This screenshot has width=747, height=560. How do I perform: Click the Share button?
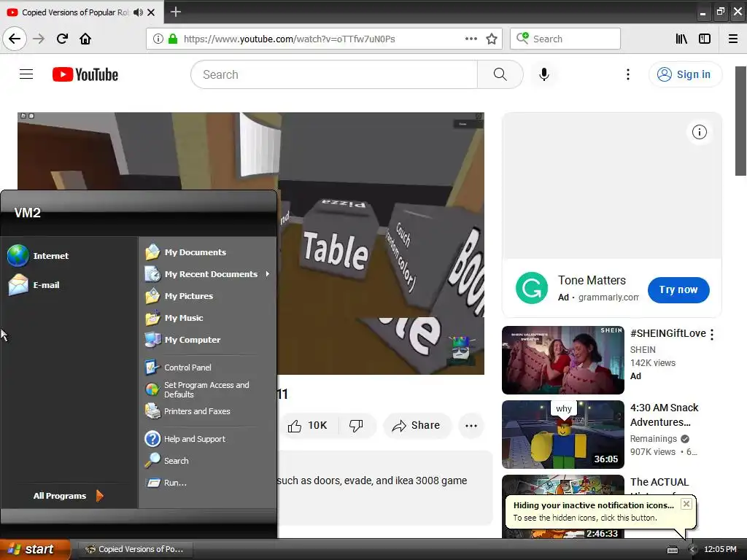pyautogui.click(x=417, y=425)
